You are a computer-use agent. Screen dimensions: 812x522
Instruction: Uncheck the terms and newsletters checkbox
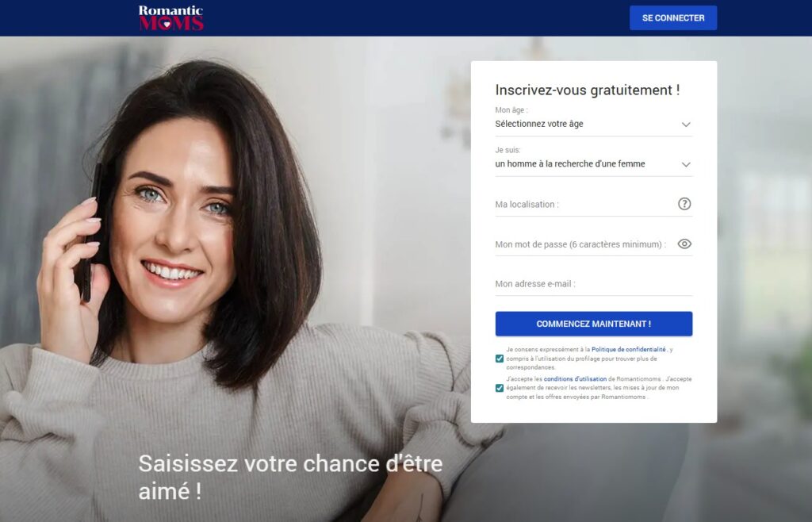(500, 388)
